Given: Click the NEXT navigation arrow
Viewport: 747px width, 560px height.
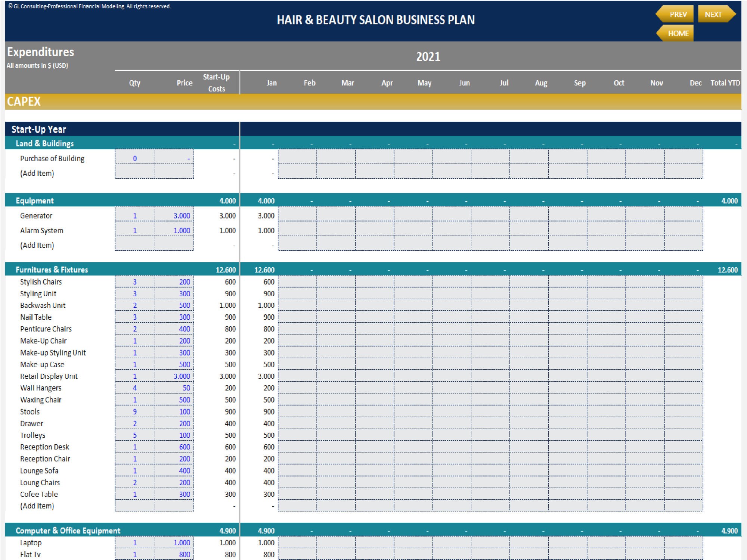Looking at the screenshot, I should (714, 14).
